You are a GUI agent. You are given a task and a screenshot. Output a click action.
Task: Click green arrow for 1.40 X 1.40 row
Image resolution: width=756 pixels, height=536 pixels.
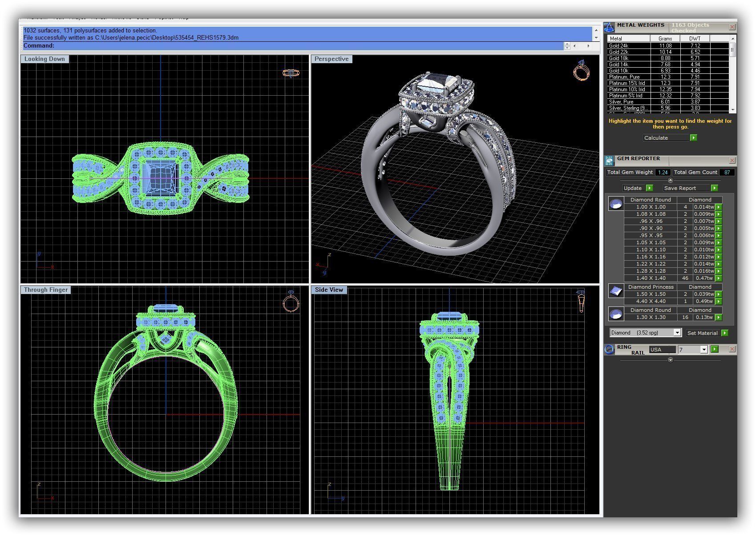[718, 278]
